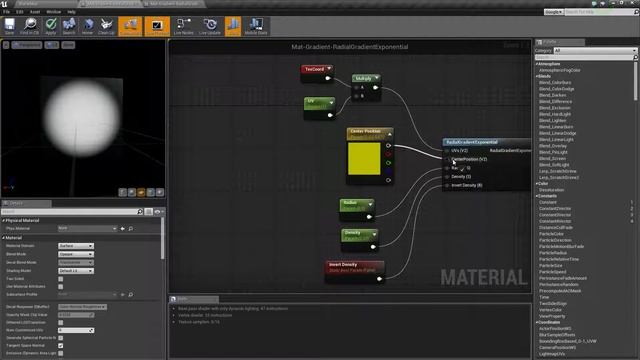Click the TexCoord node output pin

(x=328, y=78)
